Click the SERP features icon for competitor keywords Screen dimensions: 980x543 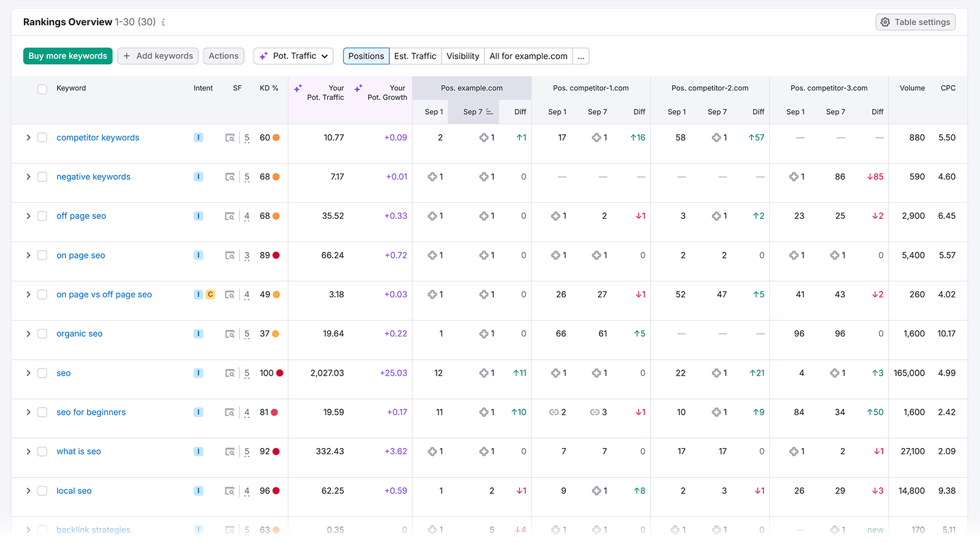point(230,138)
